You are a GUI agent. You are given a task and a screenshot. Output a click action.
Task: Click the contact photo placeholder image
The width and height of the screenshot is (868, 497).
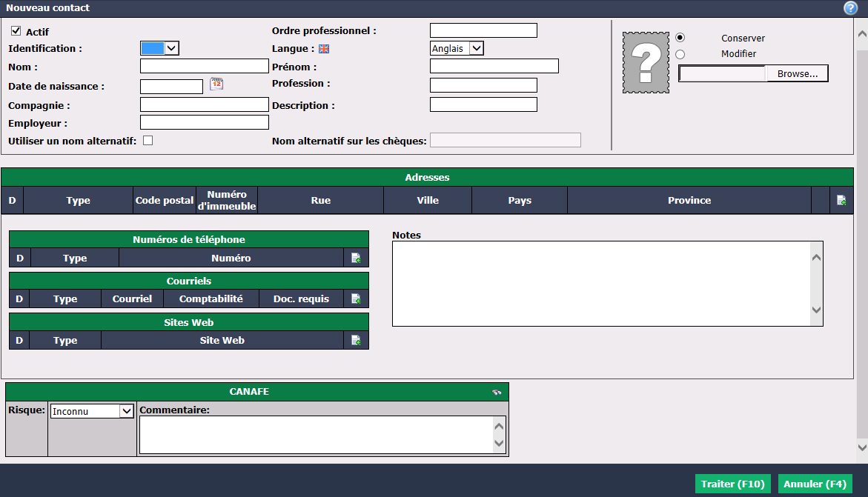(x=646, y=62)
